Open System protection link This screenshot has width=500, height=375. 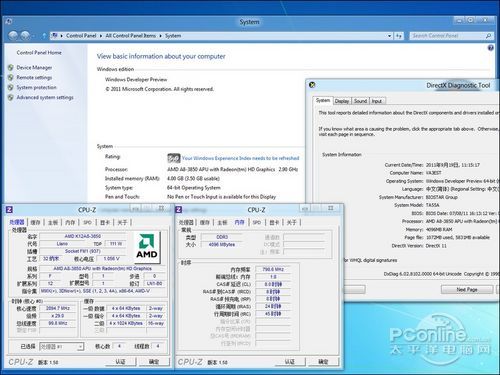tap(37, 88)
